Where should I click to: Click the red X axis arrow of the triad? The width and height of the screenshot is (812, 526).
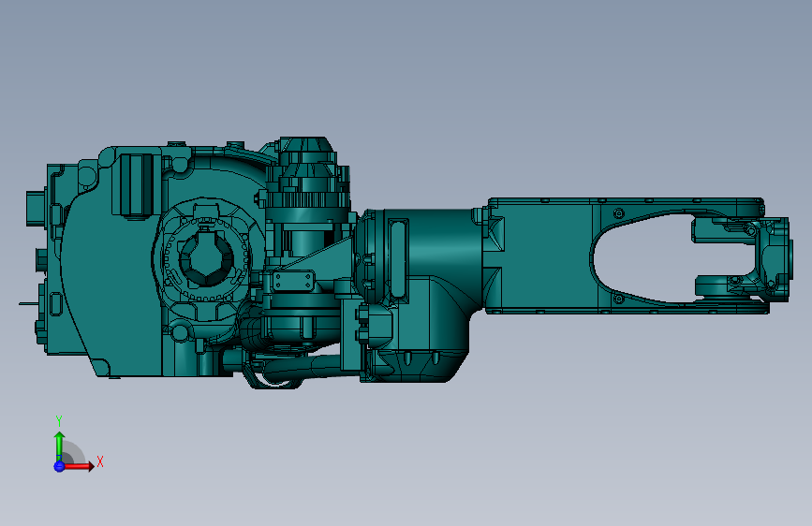tap(78, 466)
